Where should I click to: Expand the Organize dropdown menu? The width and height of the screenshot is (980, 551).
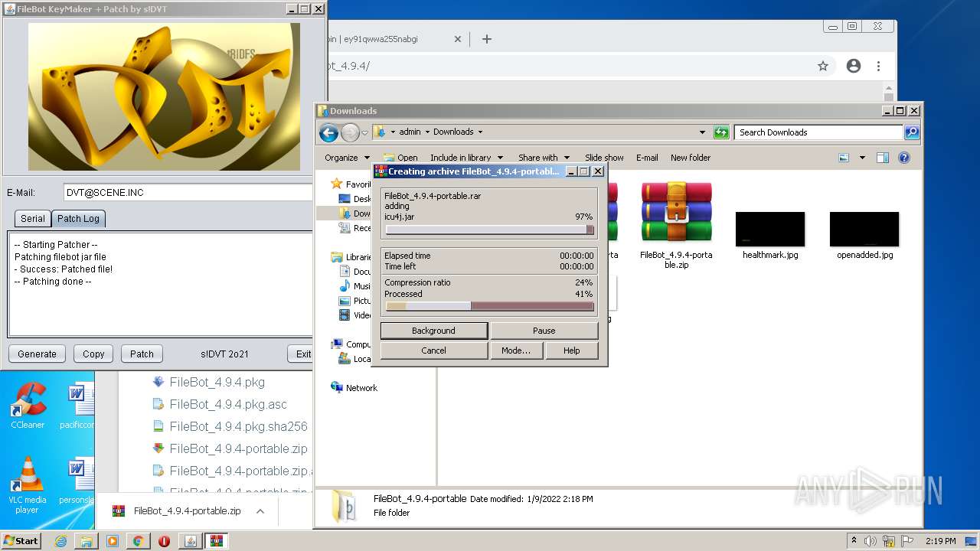pos(347,158)
